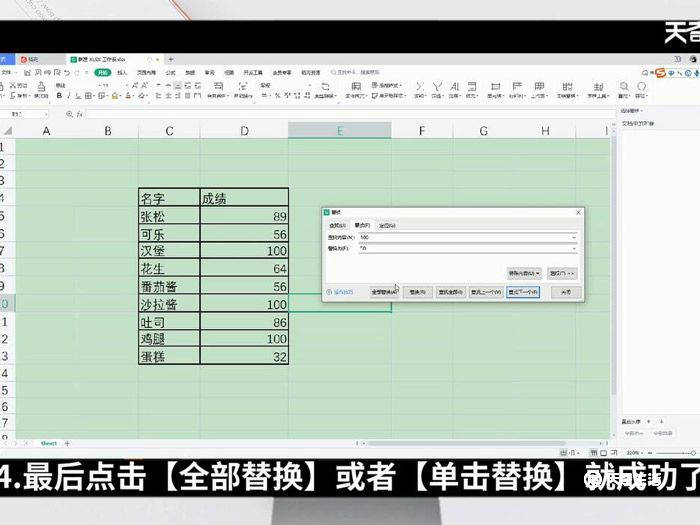The image size is (700, 525).
Task: Click the percent style icon
Action: tap(277, 96)
